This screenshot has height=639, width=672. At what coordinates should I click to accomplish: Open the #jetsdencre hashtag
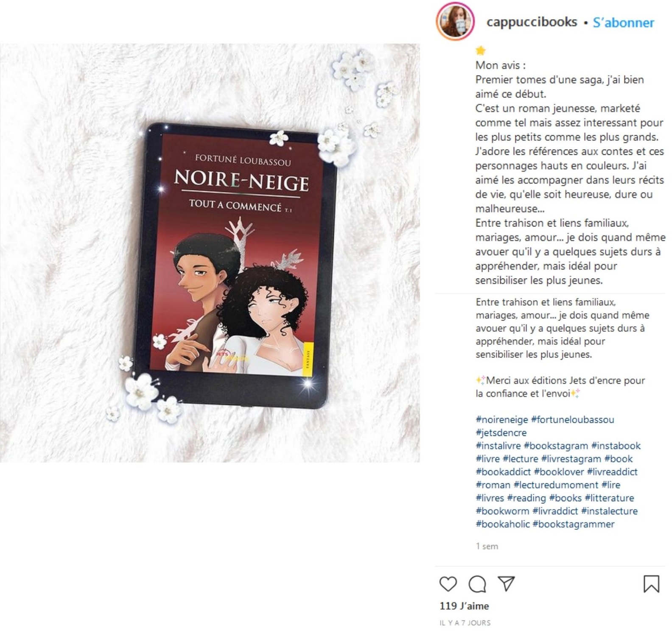tap(501, 433)
